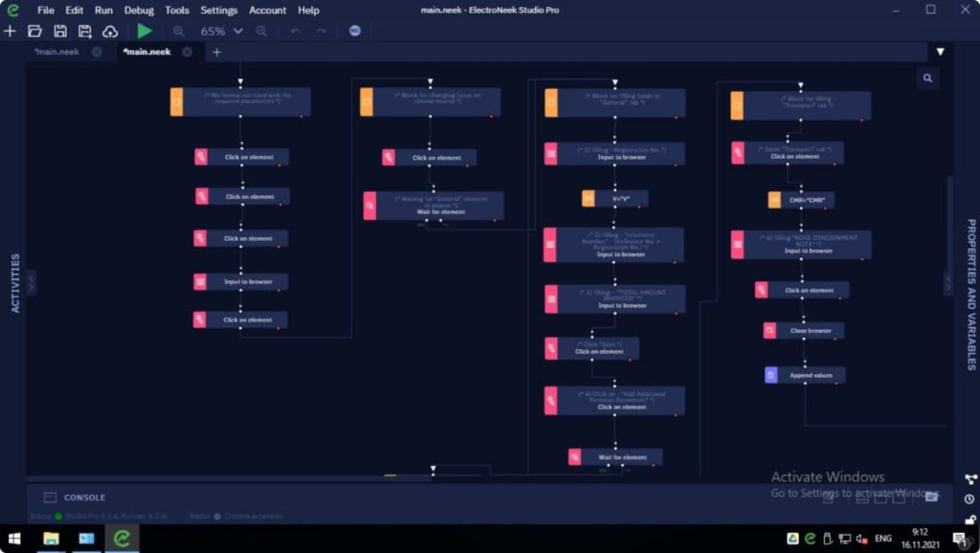The width and height of the screenshot is (980, 553).
Task: Select the active bold *main.neek tab
Action: (x=146, y=52)
